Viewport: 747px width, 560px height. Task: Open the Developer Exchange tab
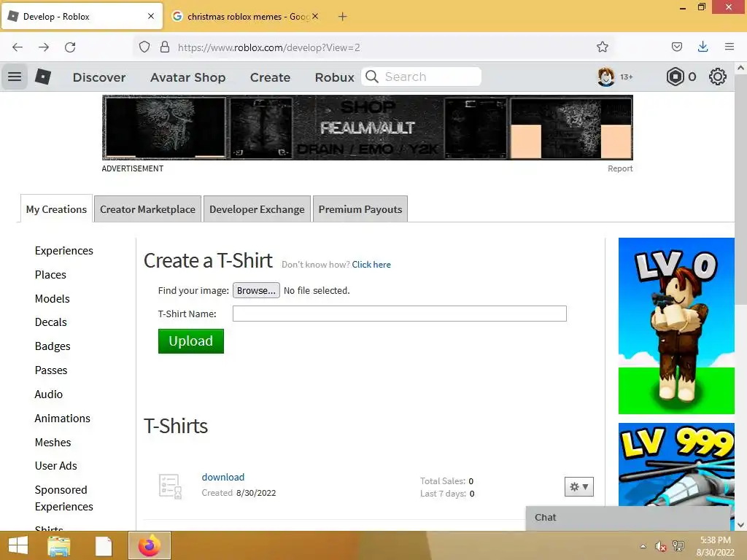pos(257,209)
